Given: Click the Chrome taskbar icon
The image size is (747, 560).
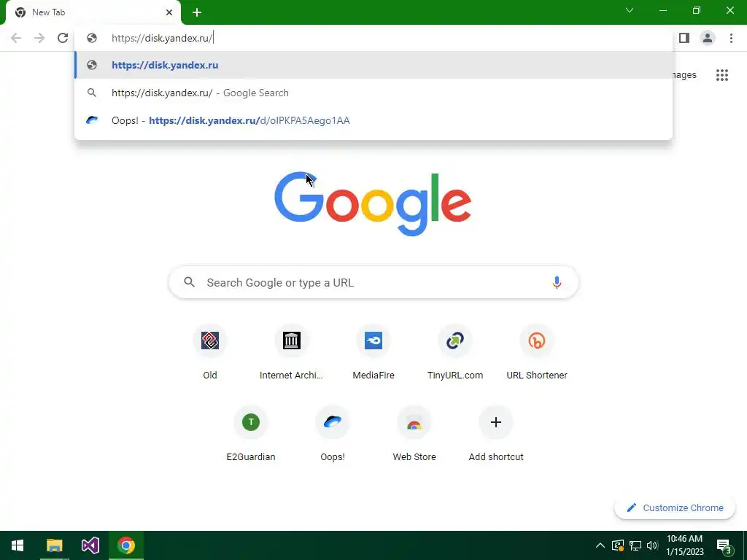Looking at the screenshot, I should pyautogui.click(x=126, y=545).
